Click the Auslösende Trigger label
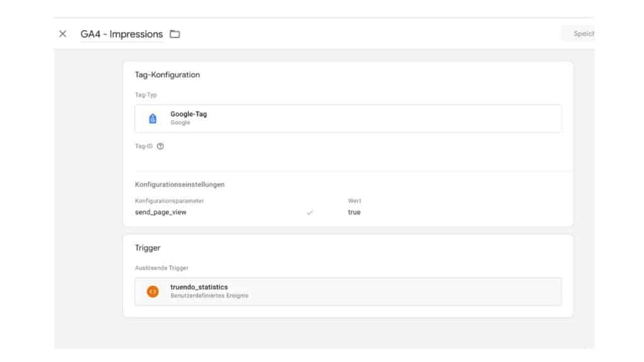 point(162,268)
